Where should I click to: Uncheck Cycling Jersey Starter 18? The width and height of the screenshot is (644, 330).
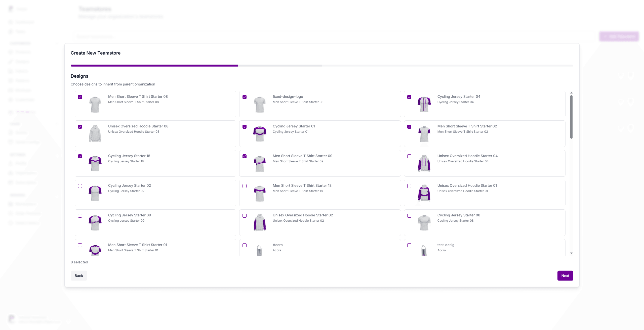(x=80, y=156)
